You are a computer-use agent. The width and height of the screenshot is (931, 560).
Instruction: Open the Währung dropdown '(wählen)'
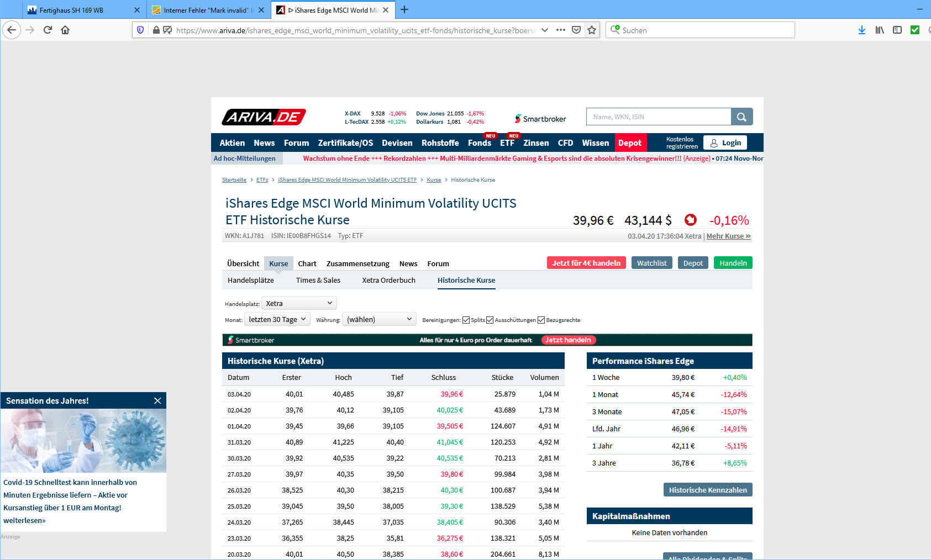(379, 319)
